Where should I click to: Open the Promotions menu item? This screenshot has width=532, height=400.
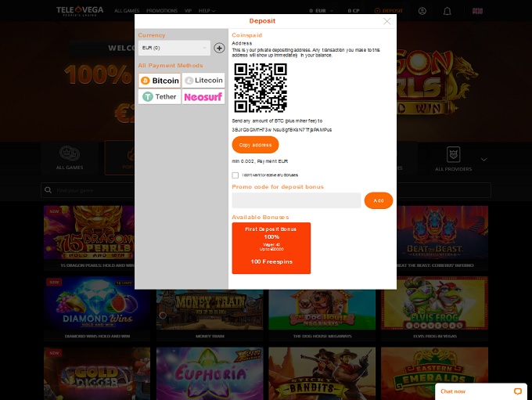coord(162,11)
